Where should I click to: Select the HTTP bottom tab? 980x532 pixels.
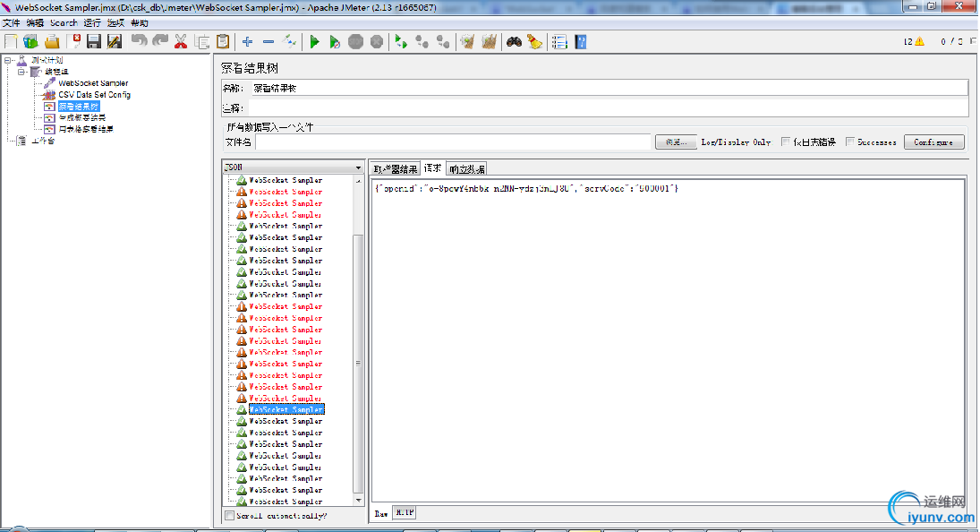(405, 512)
